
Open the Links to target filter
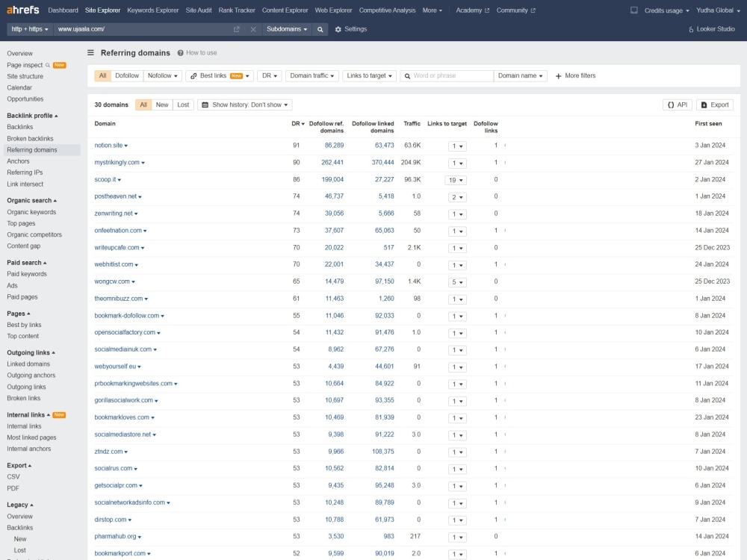point(369,75)
